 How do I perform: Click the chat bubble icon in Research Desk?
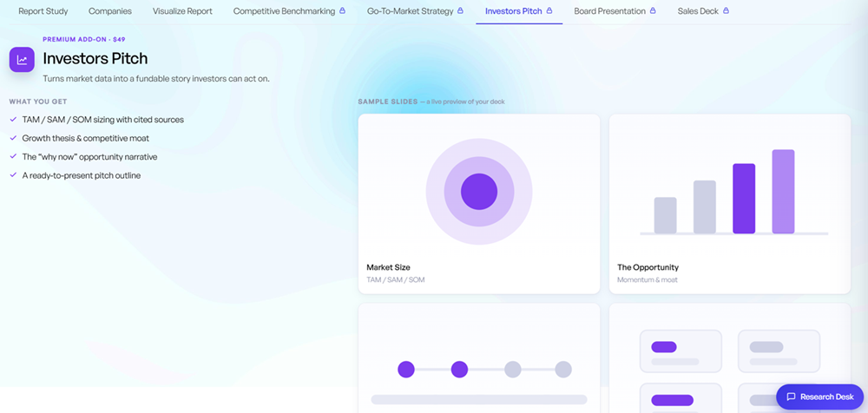point(791,397)
